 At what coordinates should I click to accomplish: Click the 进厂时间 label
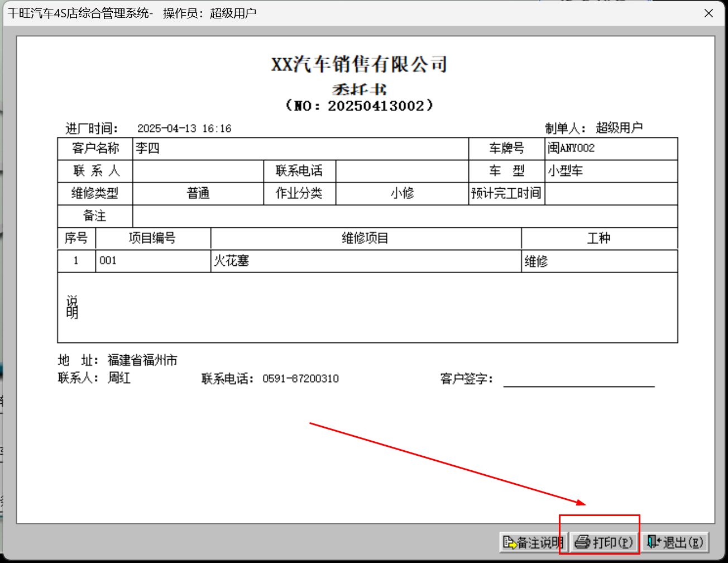click(92, 128)
